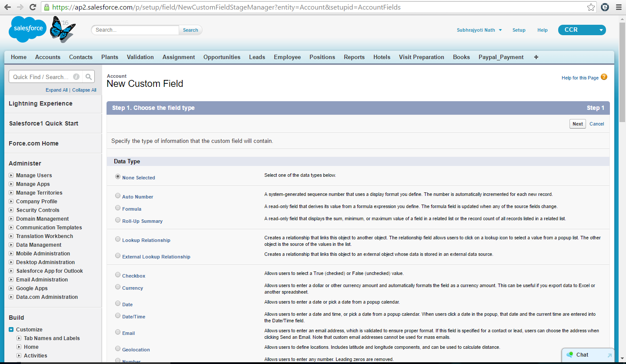Click the top Search input field

click(x=135, y=30)
